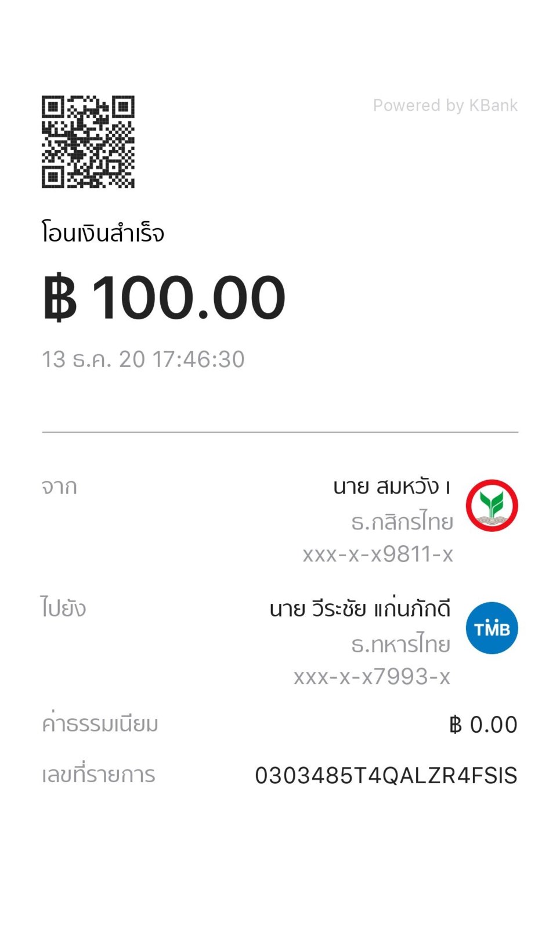Select transaction number 0303485T4QALZR4FSIS

pyautogui.click(x=386, y=776)
